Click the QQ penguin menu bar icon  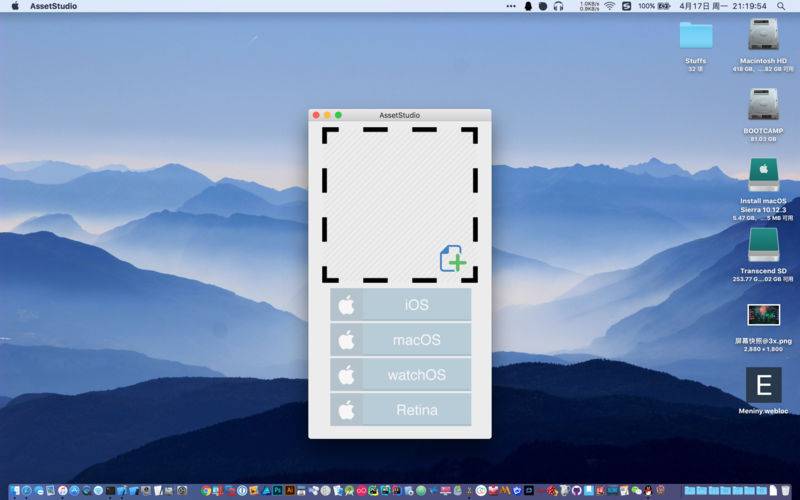[529, 6]
